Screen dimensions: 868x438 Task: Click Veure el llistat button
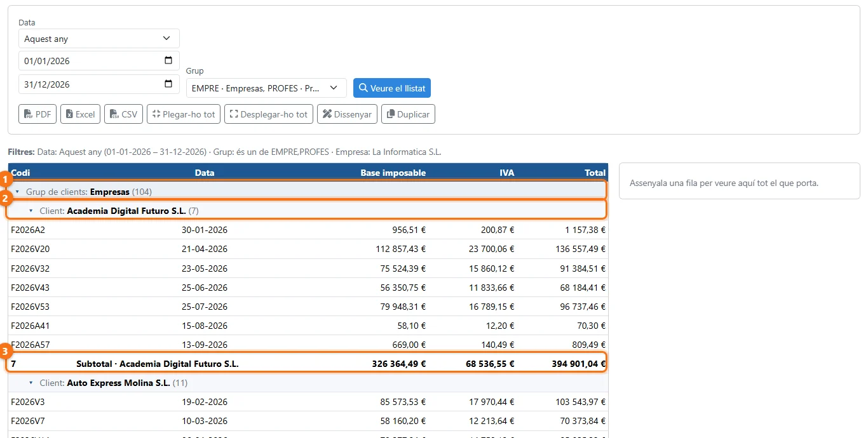pos(392,88)
